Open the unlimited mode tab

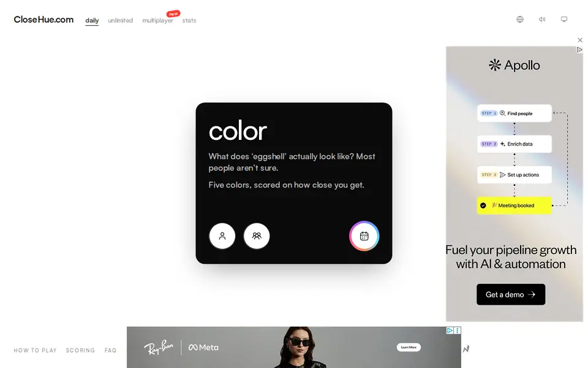point(121,20)
